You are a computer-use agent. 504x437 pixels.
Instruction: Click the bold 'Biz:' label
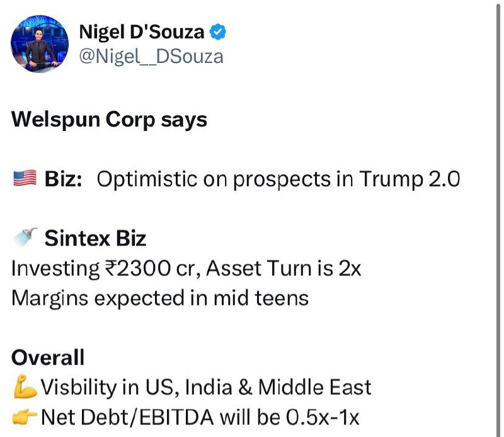pyautogui.click(x=64, y=179)
